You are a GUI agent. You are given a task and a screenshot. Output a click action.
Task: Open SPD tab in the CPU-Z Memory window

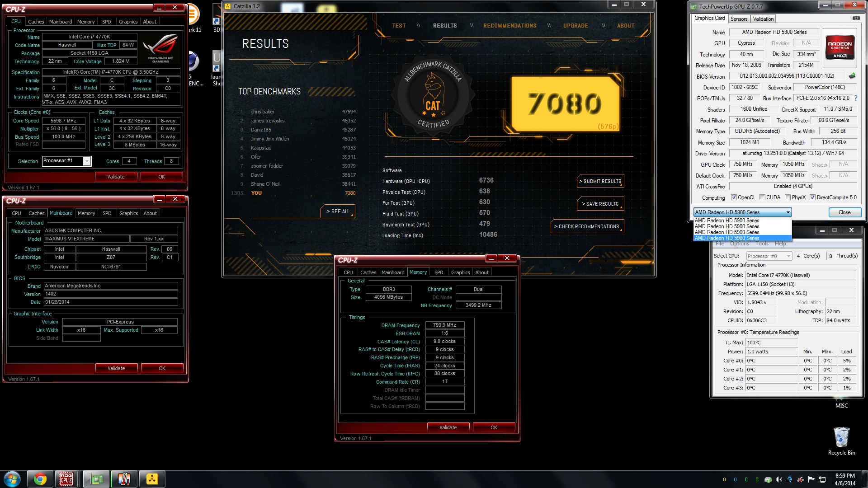pyautogui.click(x=439, y=272)
